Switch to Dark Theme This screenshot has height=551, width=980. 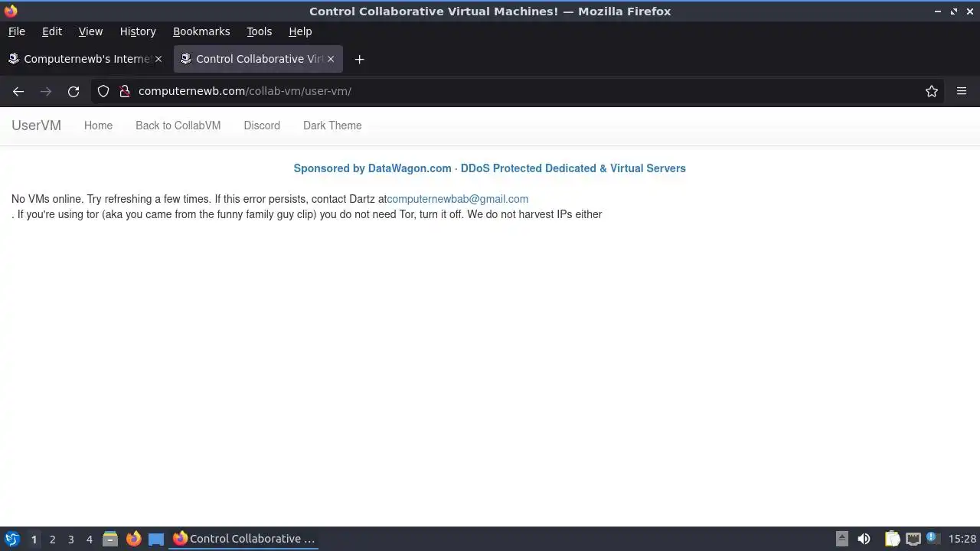[x=332, y=126]
